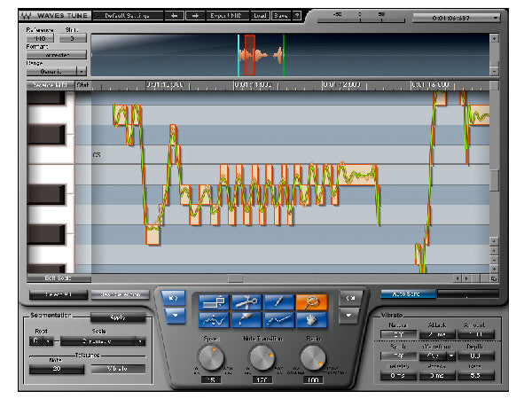
Task: Toggle the Formant corrected button
Action: tap(57, 55)
